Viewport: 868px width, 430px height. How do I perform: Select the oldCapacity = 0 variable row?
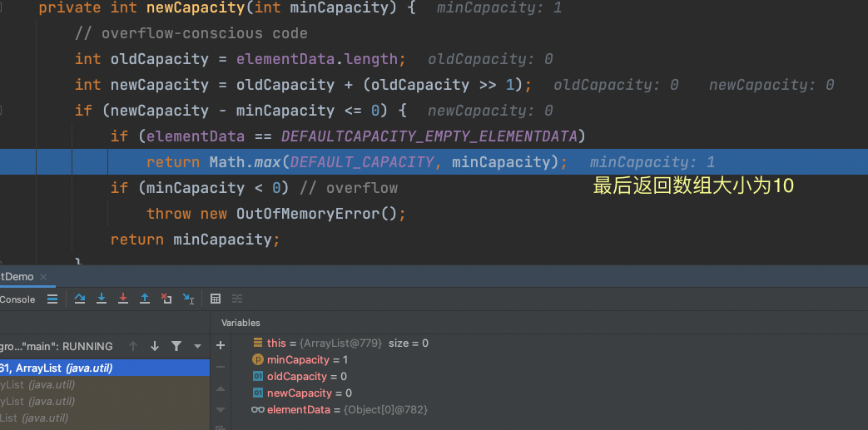tap(300, 376)
